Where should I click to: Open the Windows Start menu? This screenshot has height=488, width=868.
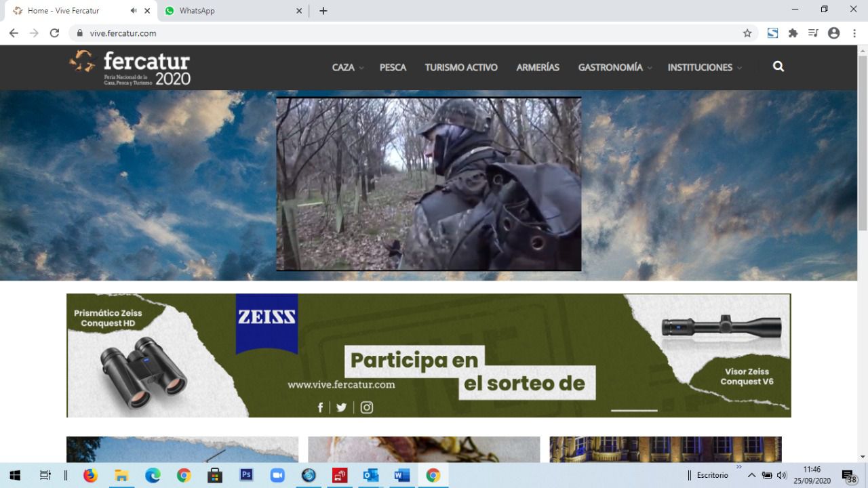point(14,475)
